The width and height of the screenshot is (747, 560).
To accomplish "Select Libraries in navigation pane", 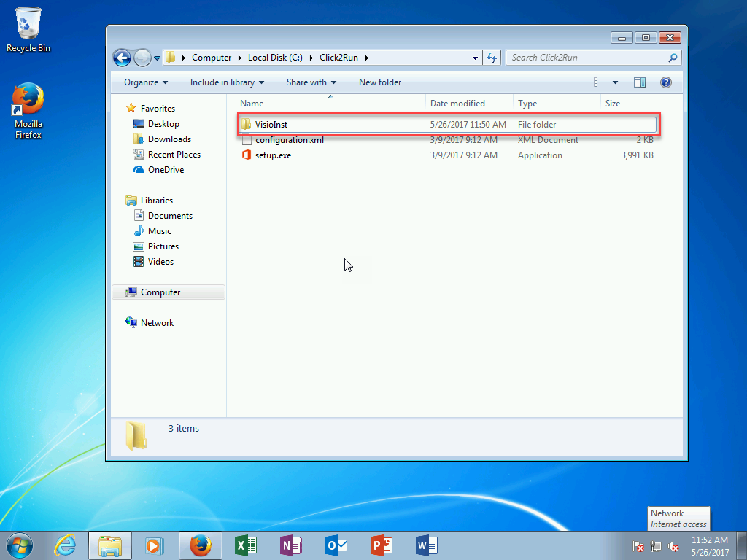I will [x=157, y=201].
